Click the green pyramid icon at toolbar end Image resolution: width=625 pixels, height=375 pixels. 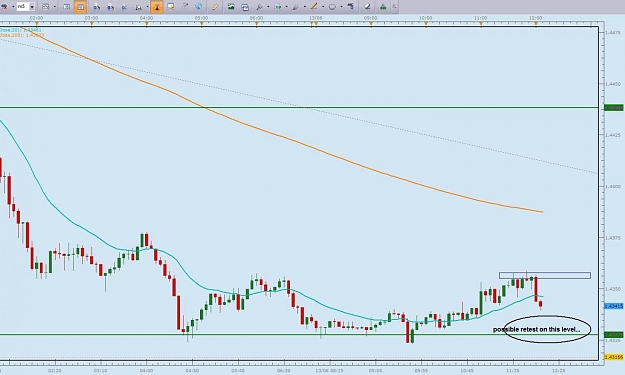[x=383, y=7]
